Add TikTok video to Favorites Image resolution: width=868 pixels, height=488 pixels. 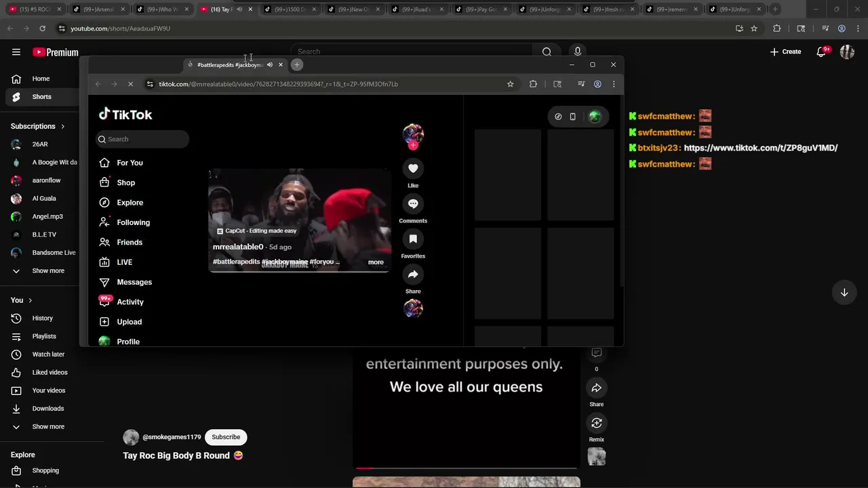[x=413, y=239]
